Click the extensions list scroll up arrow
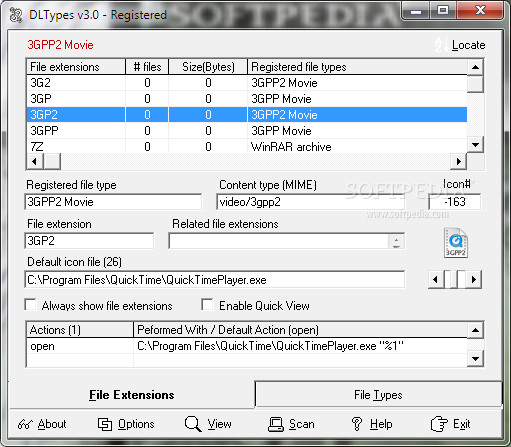This screenshot has height=447, width=511. 475,67
